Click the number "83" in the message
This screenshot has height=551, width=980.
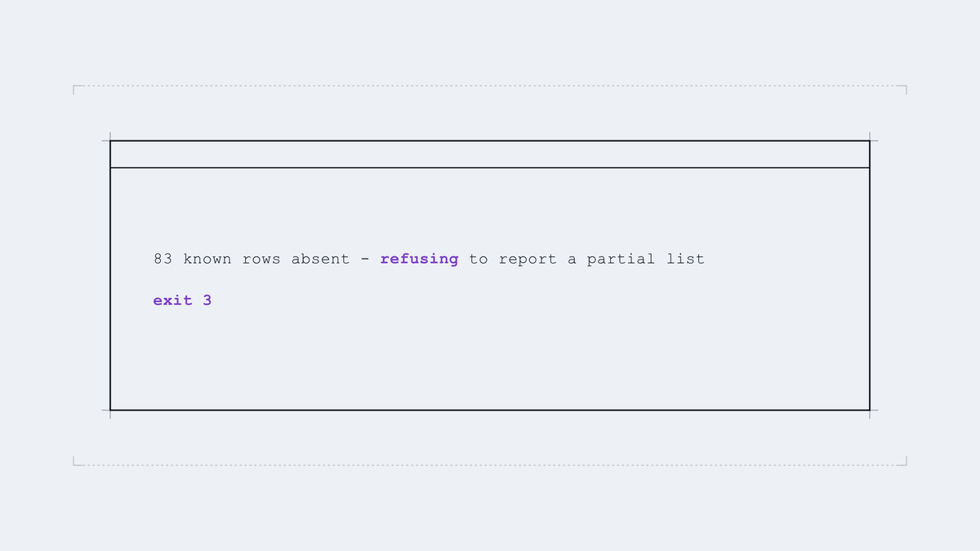[x=163, y=260]
